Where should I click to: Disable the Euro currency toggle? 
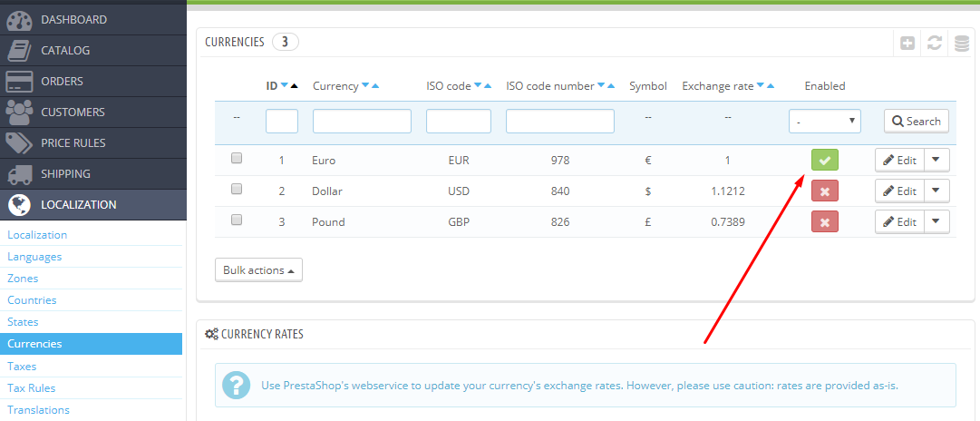[824, 160]
